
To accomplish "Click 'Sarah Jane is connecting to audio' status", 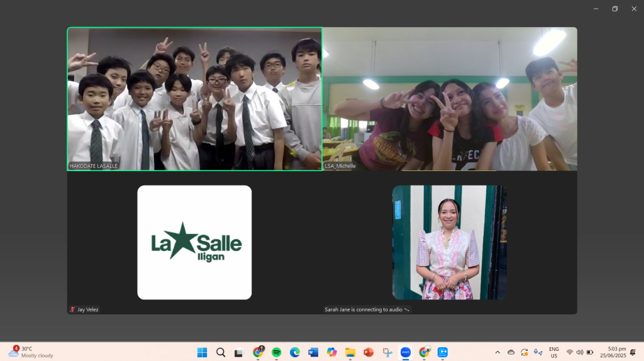I will click(367, 309).
